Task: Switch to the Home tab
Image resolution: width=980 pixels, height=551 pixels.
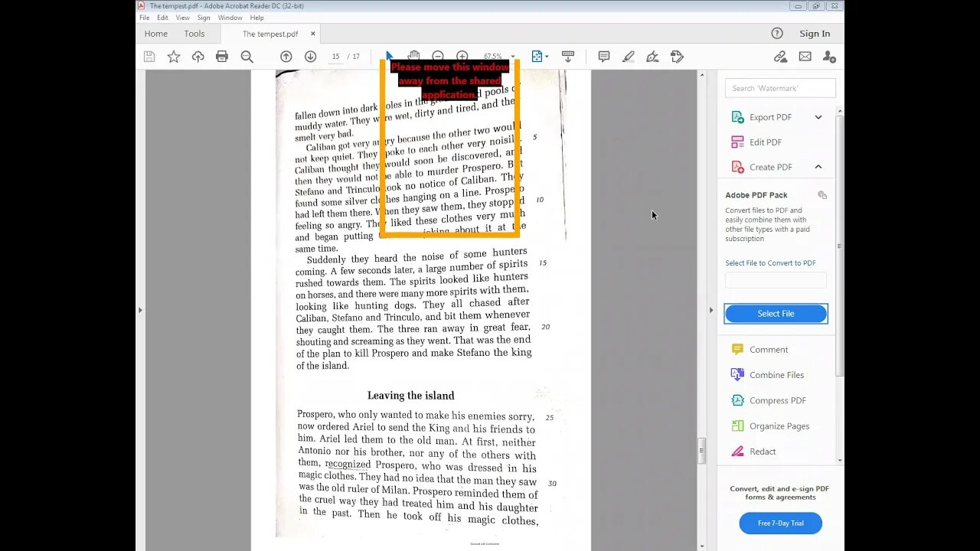Action: [x=156, y=34]
